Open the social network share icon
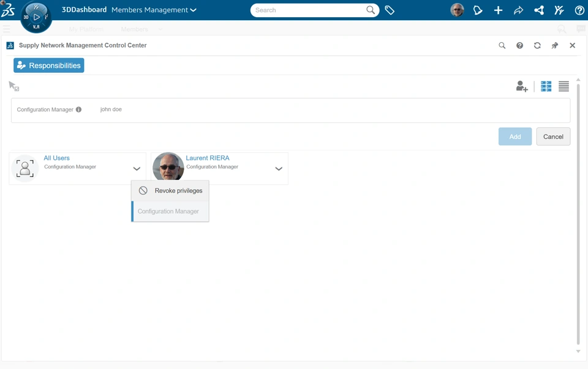 click(x=539, y=10)
